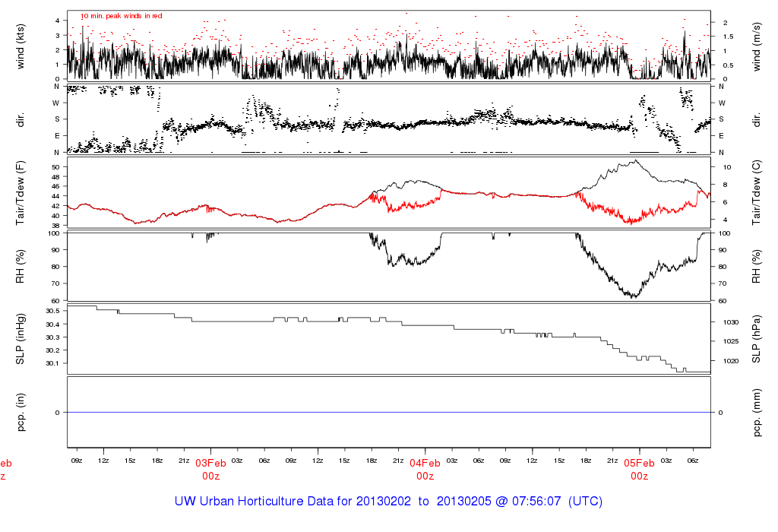Image resolution: width=778 pixels, height=532 pixels.
Task: Select the 30.4 tick on SLP axis
Action: coord(52,324)
